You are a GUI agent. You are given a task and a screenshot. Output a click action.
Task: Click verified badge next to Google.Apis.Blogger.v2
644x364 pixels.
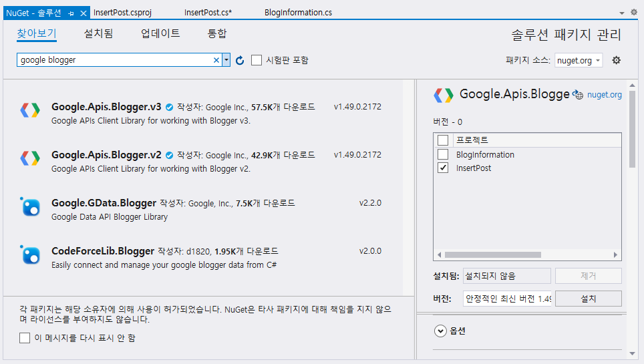[x=169, y=156]
